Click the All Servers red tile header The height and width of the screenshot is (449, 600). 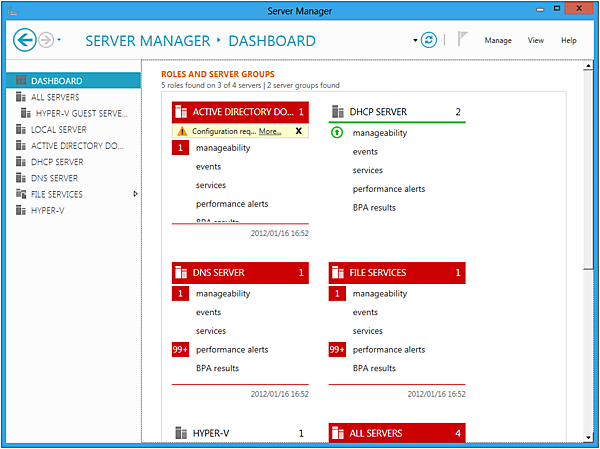click(397, 433)
